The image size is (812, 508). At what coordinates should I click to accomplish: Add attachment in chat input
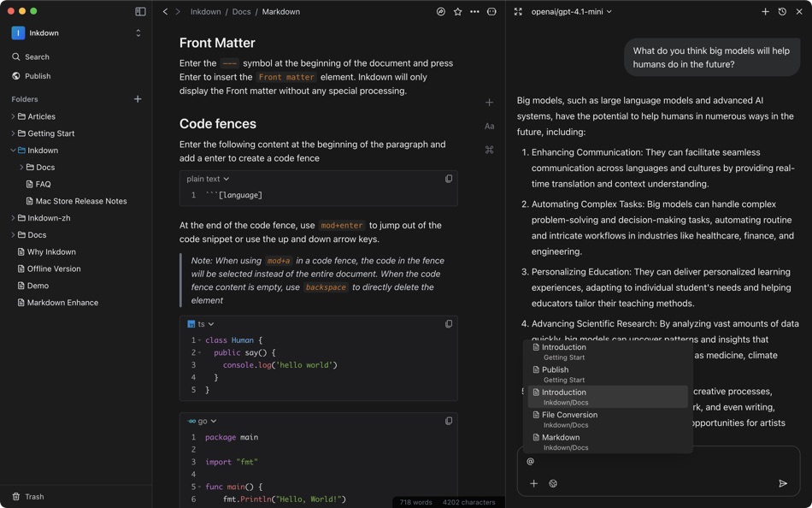533,484
